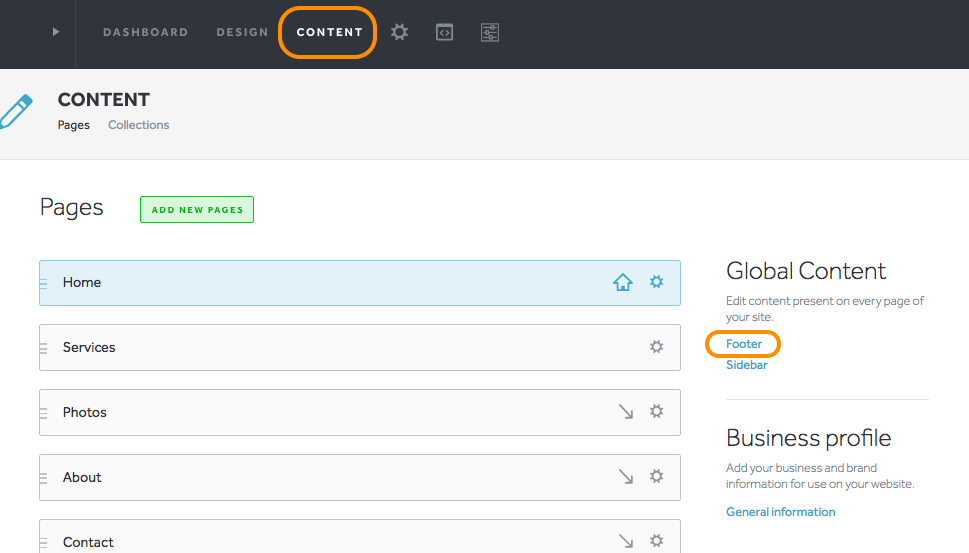
Task: Open the sliders panel icon in top bar
Action: [489, 32]
